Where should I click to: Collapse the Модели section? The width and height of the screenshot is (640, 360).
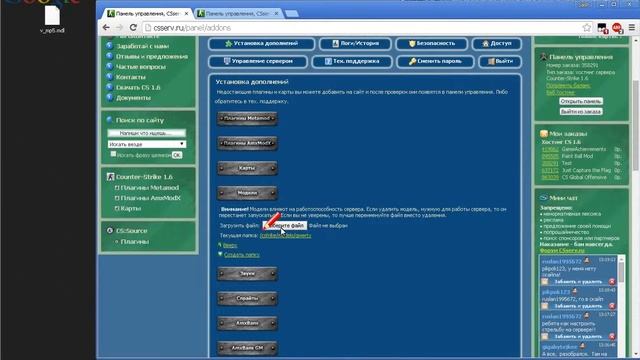(247, 193)
